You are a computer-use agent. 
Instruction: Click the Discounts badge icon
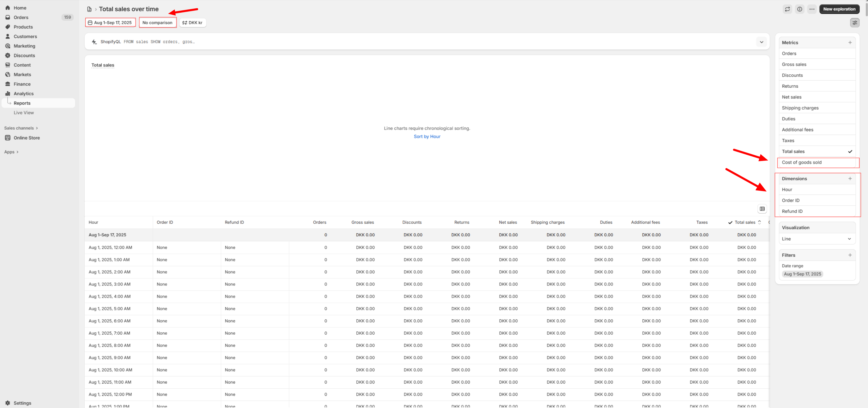pyautogui.click(x=8, y=55)
